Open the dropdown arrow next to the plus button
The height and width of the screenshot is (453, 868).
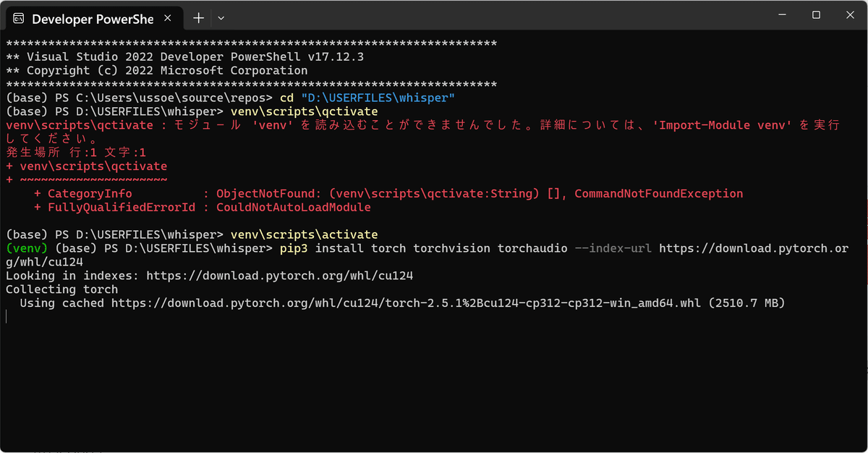click(x=221, y=17)
